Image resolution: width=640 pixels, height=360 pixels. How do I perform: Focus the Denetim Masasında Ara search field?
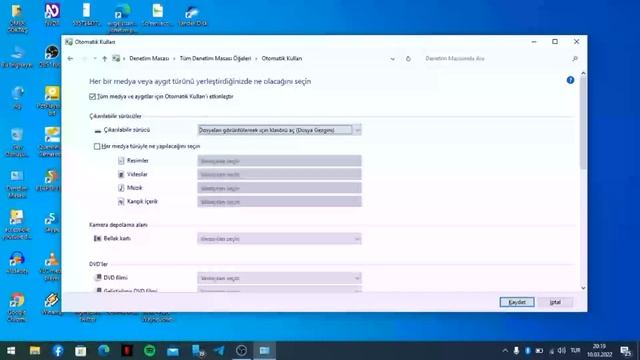click(x=495, y=59)
